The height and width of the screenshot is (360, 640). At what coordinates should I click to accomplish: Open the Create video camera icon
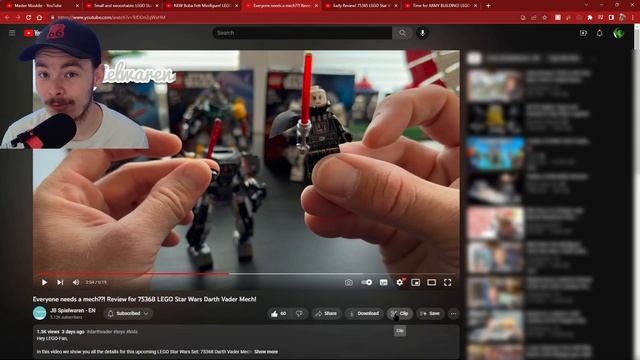tap(583, 33)
